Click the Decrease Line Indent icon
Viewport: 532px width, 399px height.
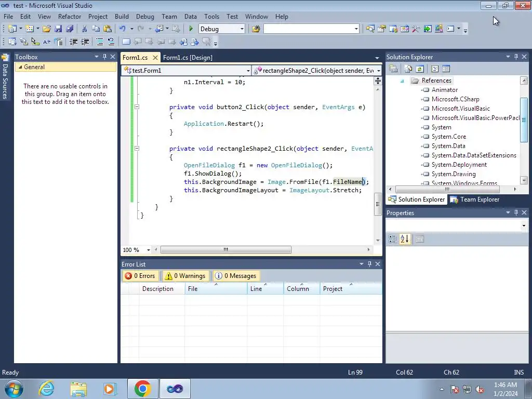coord(73,42)
